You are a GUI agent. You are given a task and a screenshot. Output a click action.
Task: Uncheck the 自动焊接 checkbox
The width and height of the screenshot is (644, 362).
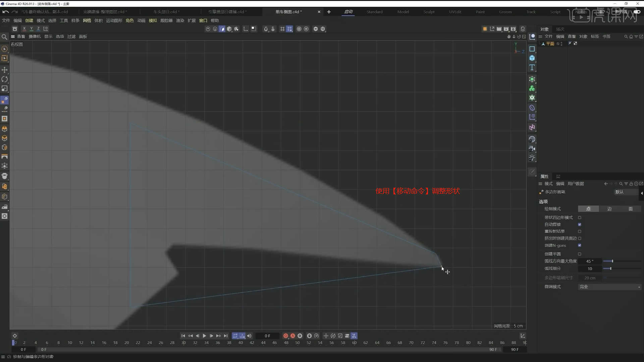(579, 225)
